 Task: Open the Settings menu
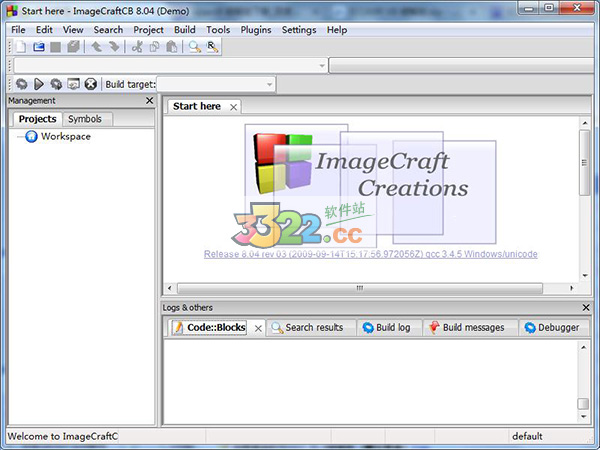[x=299, y=30]
